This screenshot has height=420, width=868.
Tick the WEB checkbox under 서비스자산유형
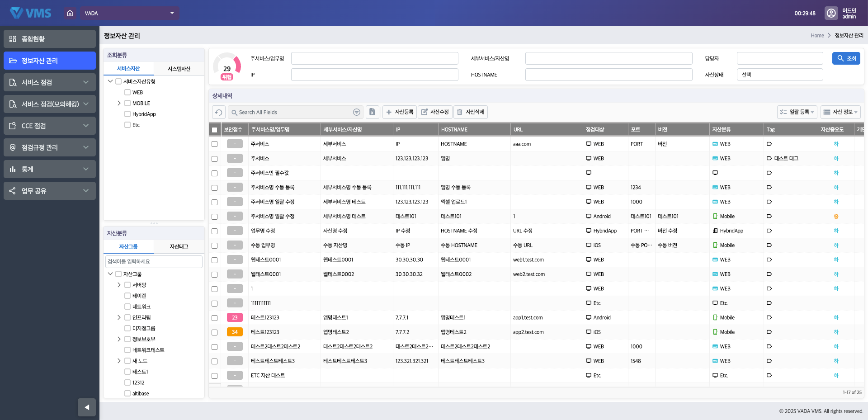pos(127,92)
